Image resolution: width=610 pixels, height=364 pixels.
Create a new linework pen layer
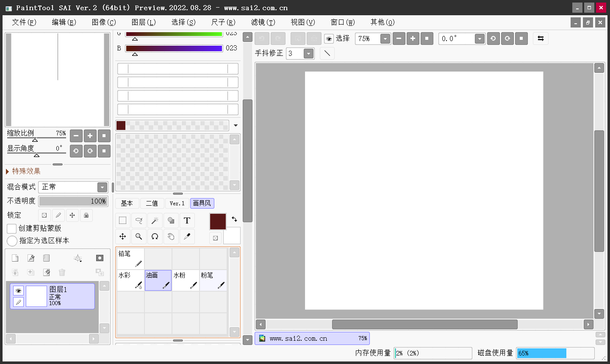click(x=30, y=258)
